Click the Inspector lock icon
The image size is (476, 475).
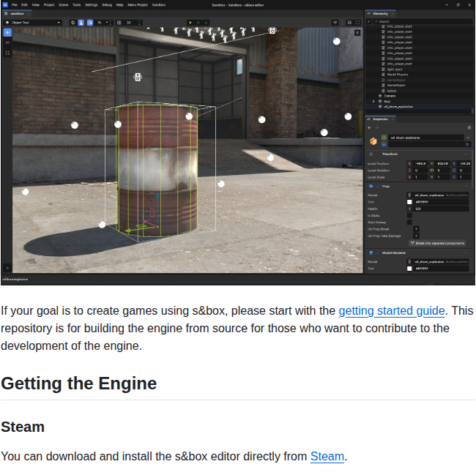[469, 127]
